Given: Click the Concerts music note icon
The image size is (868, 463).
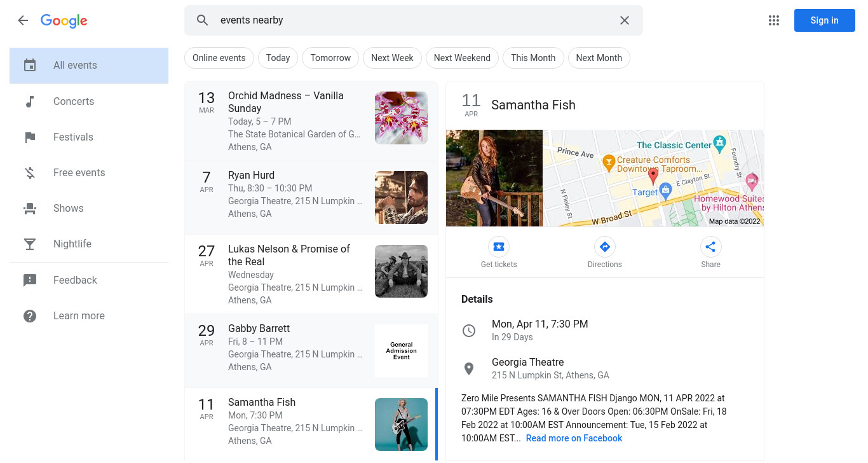Looking at the screenshot, I should tap(30, 101).
